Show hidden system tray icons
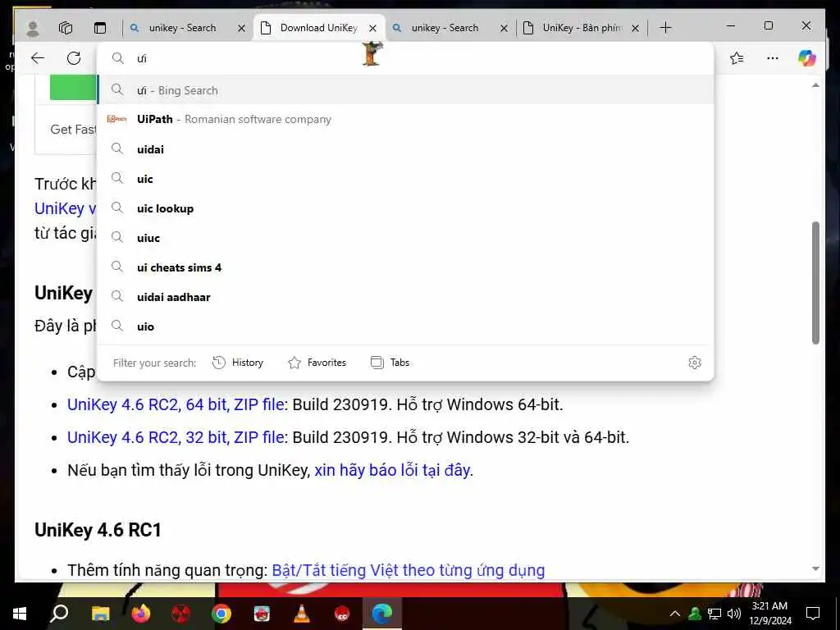 tap(675, 614)
